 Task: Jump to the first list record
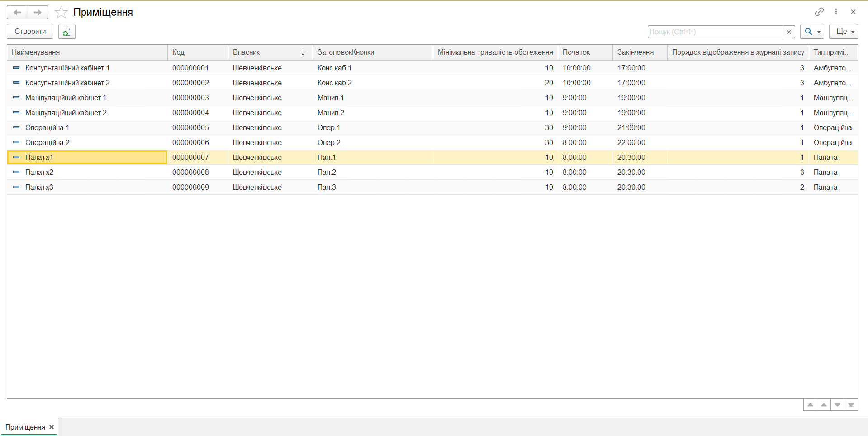(x=810, y=405)
